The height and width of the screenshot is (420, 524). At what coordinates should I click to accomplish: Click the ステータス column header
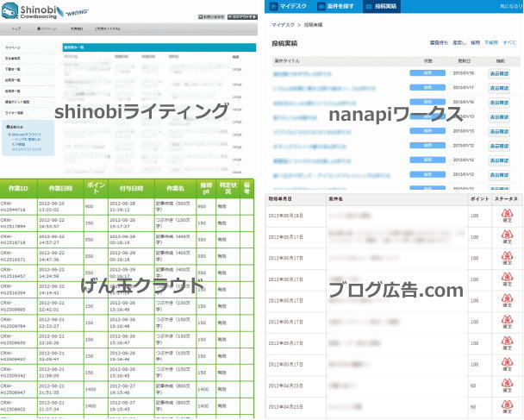click(506, 199)
